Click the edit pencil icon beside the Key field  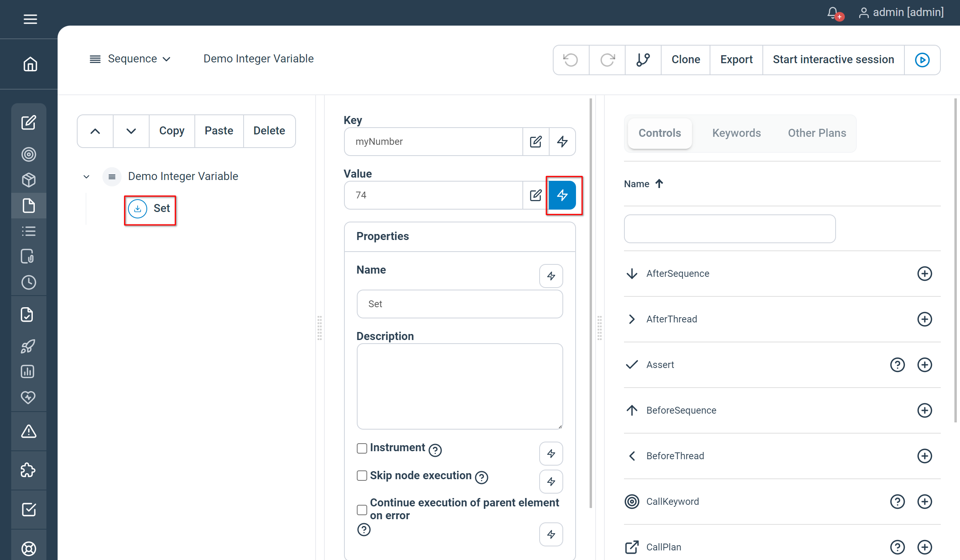[536, 141]
